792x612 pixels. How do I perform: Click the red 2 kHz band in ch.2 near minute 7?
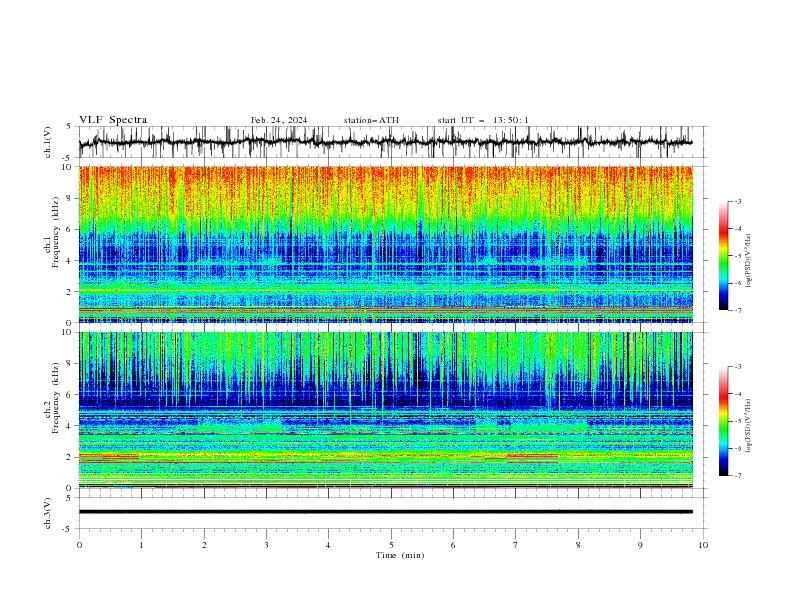click(531, 456)
